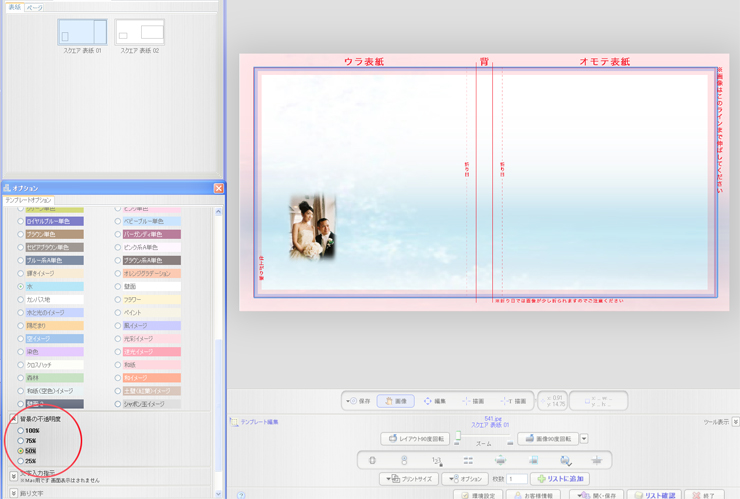Expand the ツール表示 chevron
The height and width of the screenshot is (499, 740).
pos(735,423)
